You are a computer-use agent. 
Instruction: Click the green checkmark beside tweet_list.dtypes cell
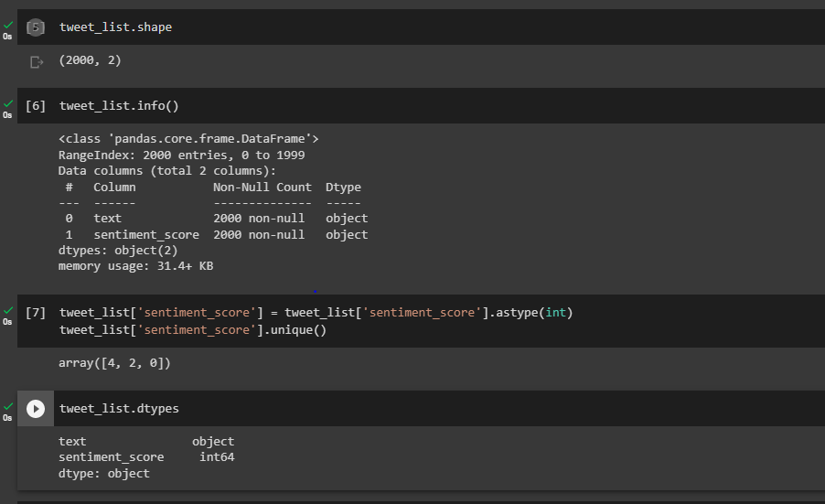pos(8,406)
